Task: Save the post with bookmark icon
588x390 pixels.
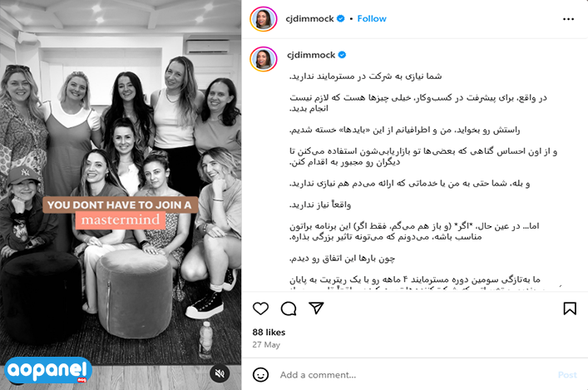Action: click(x=570, y=309)
